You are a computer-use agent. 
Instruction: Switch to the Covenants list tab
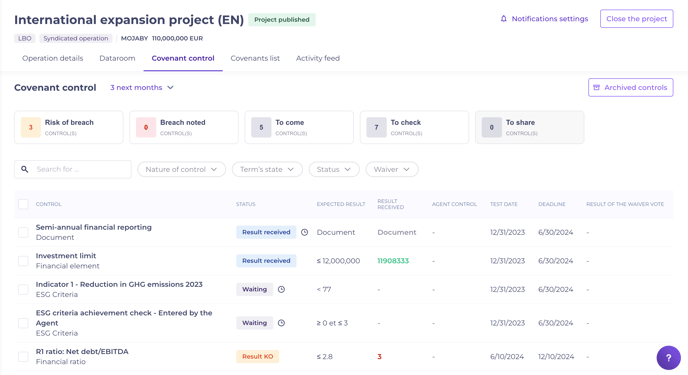(255, 58)
